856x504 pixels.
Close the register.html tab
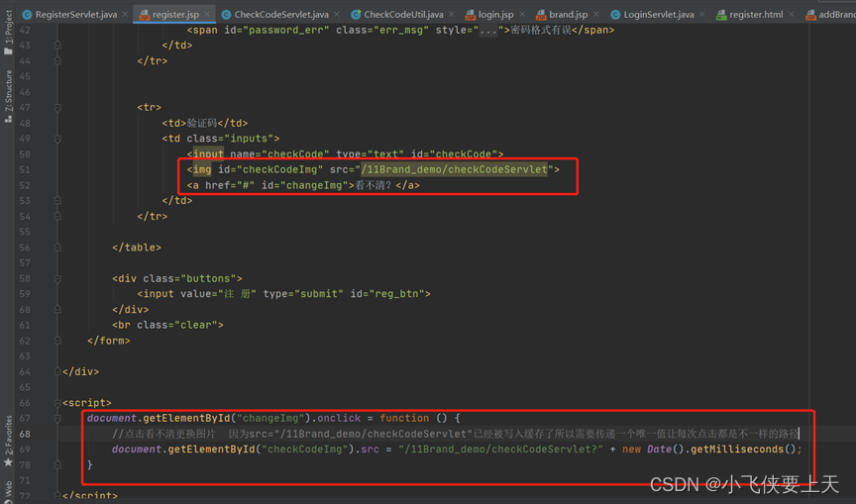(792, 14)
